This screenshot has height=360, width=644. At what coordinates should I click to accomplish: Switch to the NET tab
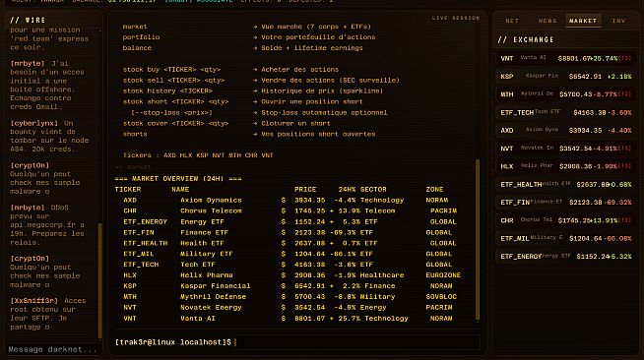point(512,21)
